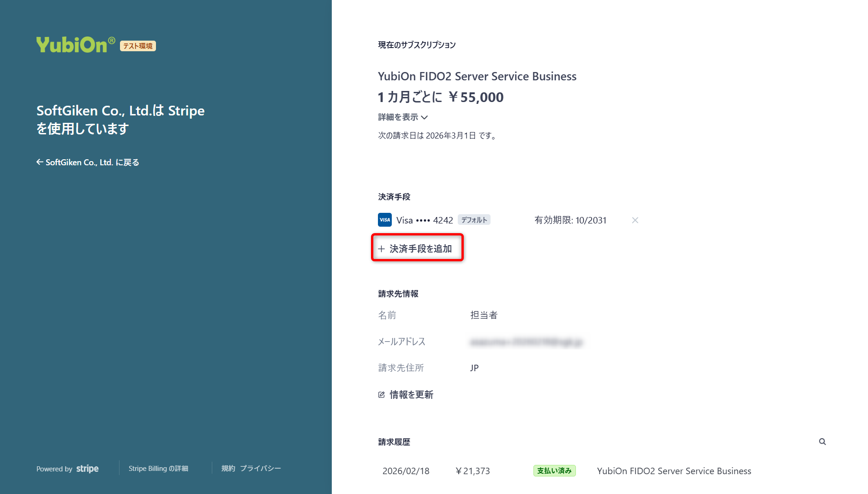Open the プライバシー link
The image size is (868, 494).
[260, 469]
